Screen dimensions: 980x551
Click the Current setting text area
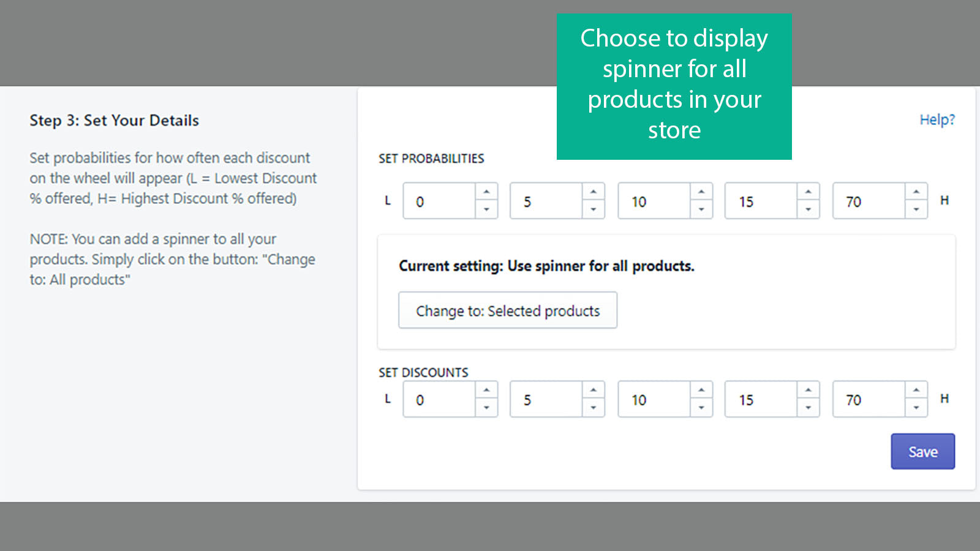point(546,266)
